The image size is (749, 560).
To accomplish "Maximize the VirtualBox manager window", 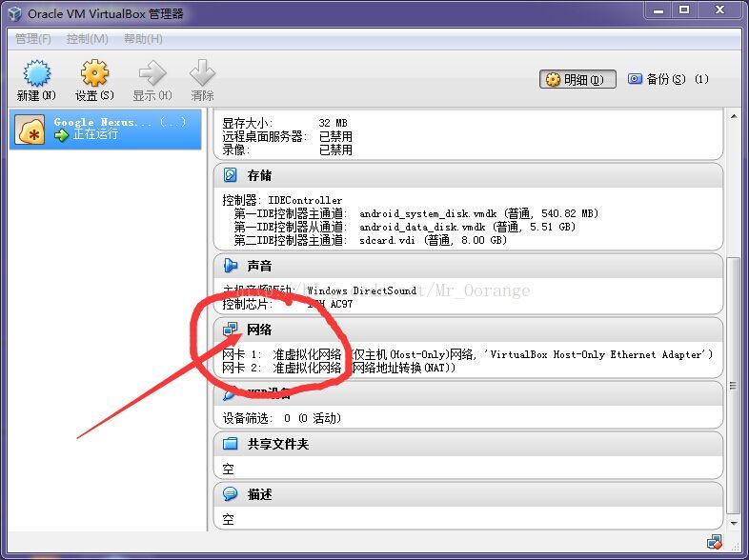I will [x=684, y=10].
